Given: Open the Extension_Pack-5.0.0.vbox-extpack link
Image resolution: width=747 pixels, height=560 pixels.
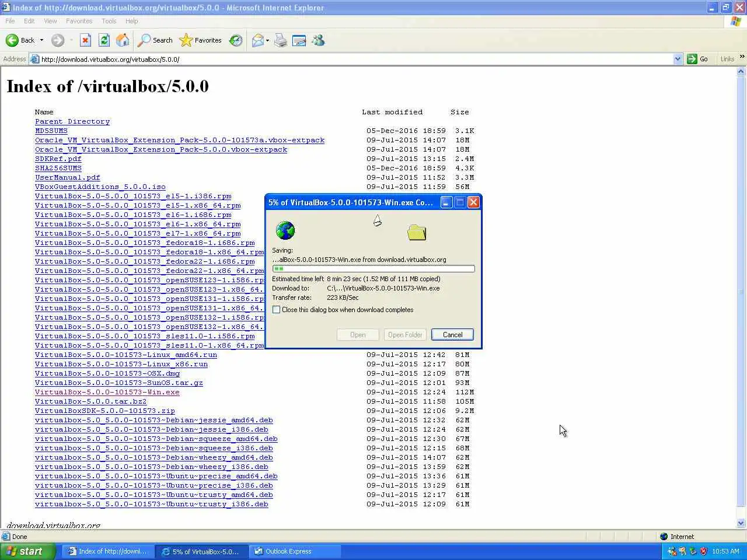Looking at the screenshot, I should 161,149.
